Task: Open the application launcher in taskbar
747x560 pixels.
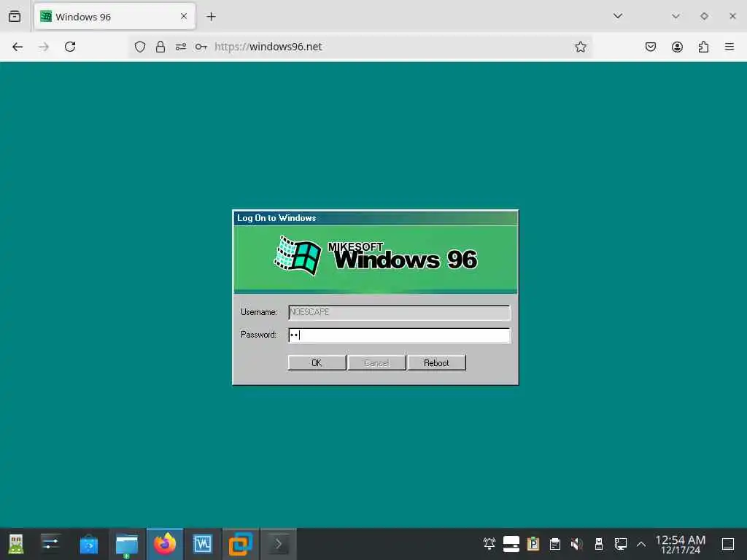Action: click(16, 544)
